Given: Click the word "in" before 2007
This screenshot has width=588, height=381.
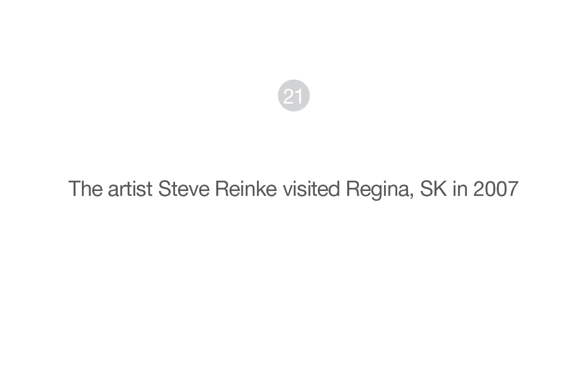Looking at the screenshot, I should pos(460,189).
